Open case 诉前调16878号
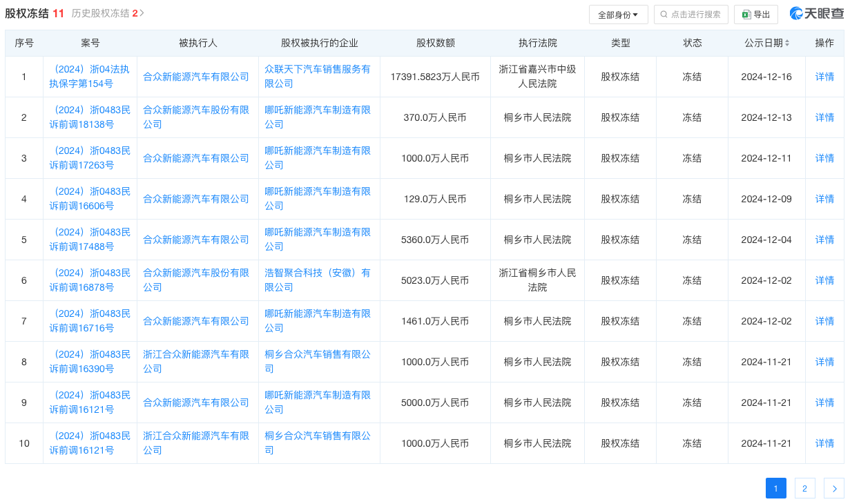This screenshot has height=504, width=850. pyautogui.click(x=90, y=280)
